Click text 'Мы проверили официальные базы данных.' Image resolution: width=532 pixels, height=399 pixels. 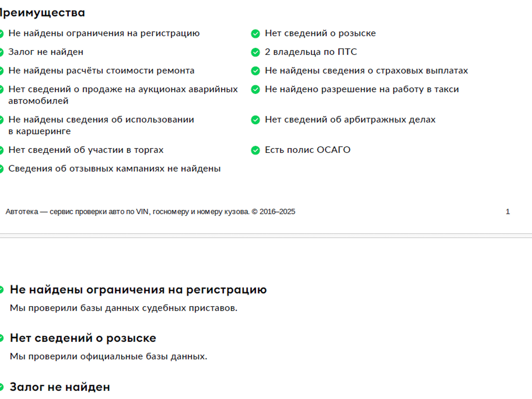pos(109,356)
